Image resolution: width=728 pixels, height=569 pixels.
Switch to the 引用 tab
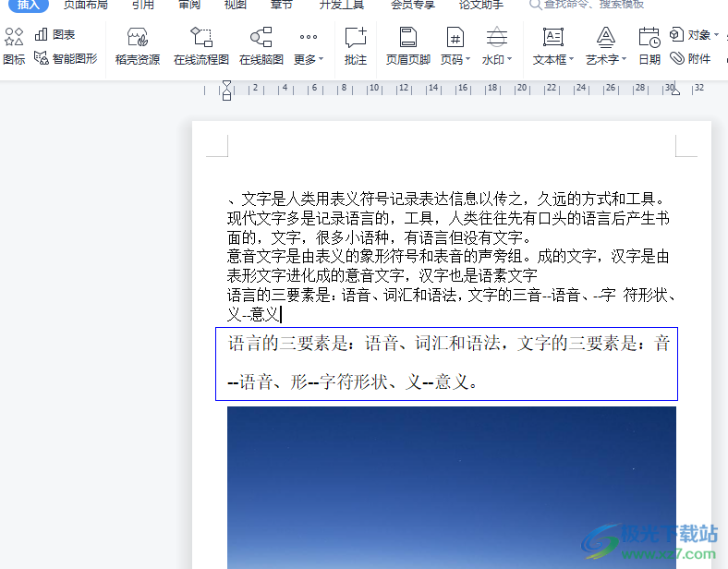coord(143,5)
